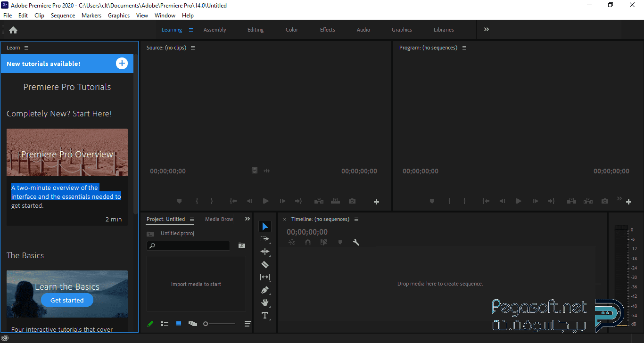This screenshot has height=343, width=644.
Task: Open the Sequence menu
Action: pyautogui.click(x=63, y=16)
